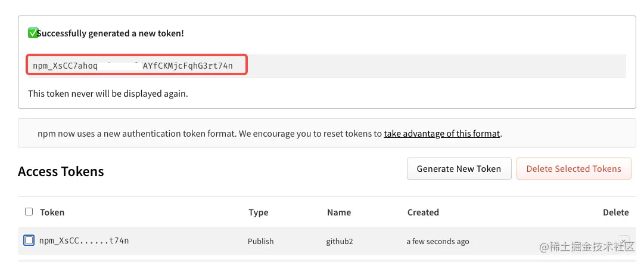Click the Created column header

[423, 212]
